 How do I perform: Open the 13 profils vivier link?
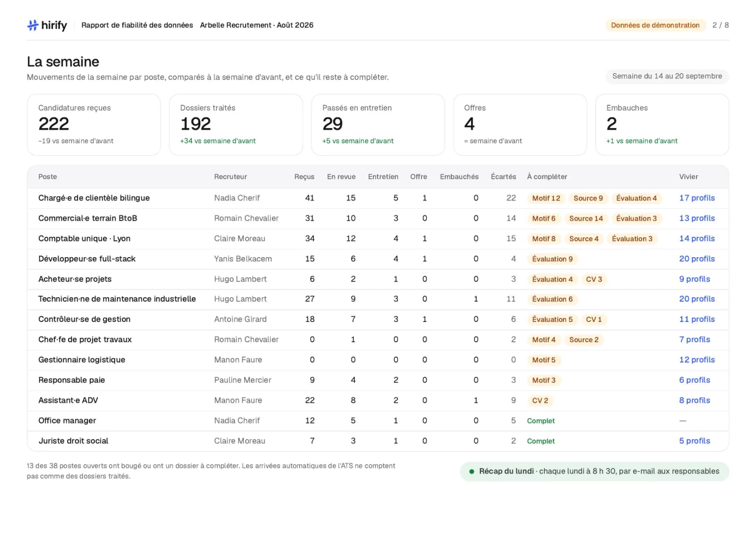click(697, 218)
